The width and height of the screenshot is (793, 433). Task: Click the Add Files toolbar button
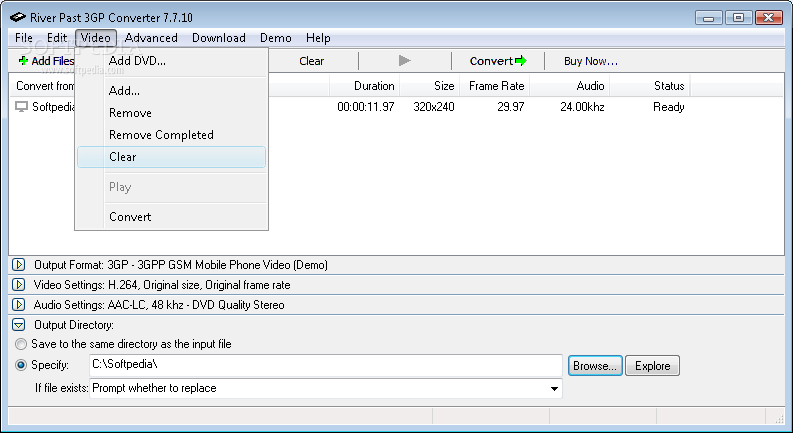tap(46, 61)
